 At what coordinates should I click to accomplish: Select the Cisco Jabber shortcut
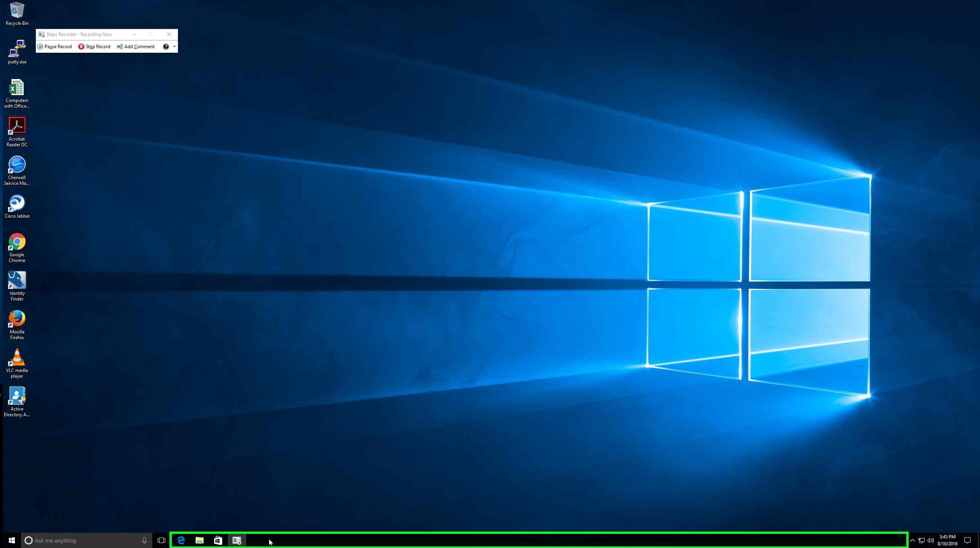tap(17, 207)
